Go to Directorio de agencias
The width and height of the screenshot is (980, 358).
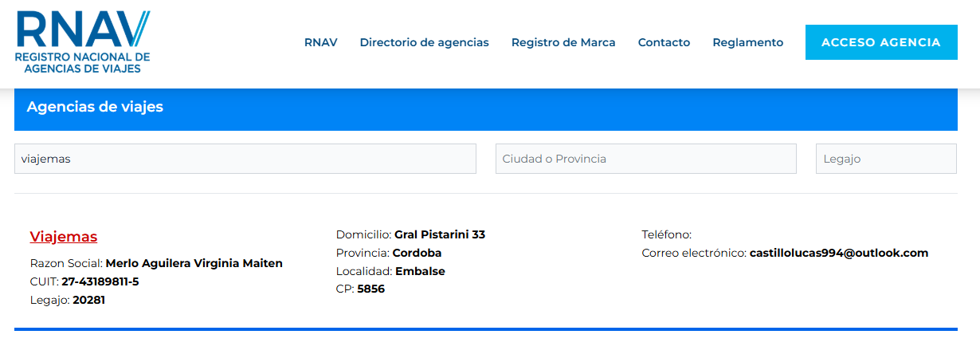[x=424, y=42]
